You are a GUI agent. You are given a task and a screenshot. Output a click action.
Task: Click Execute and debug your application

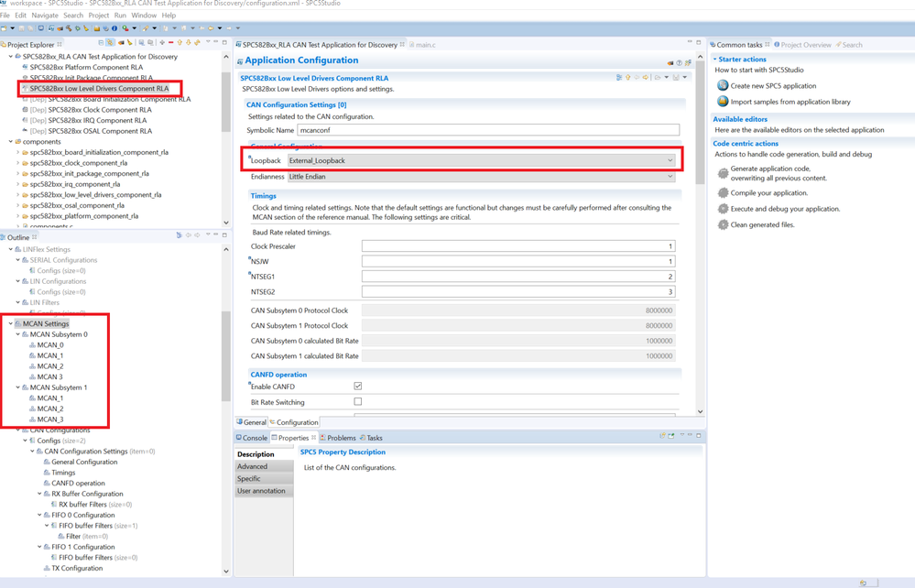point(786,208)
